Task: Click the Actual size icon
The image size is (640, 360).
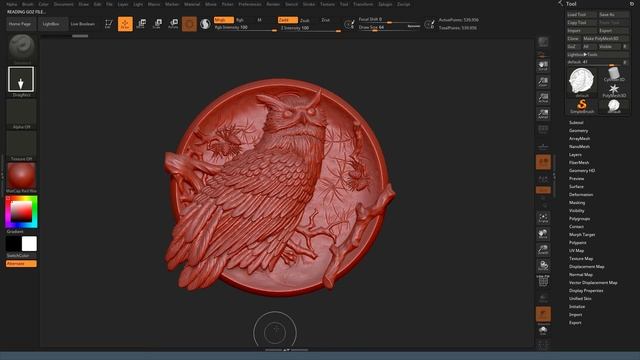Action: (x=543, y=98)
